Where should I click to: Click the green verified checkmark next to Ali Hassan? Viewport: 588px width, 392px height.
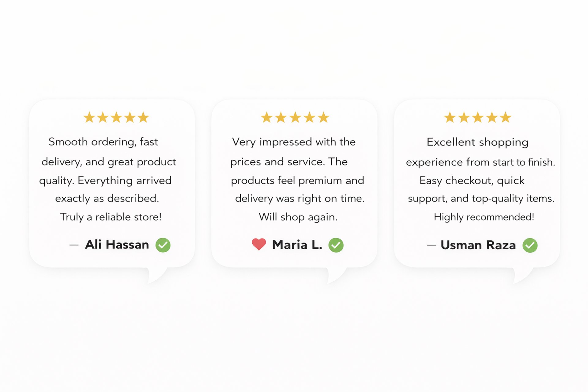pos(163,245)
